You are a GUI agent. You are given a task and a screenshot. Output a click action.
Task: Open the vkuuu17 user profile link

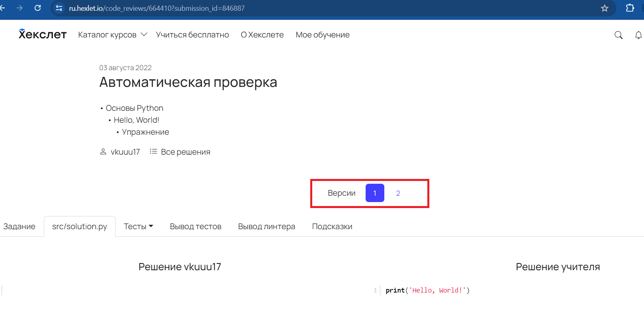[x=125, y=152]
